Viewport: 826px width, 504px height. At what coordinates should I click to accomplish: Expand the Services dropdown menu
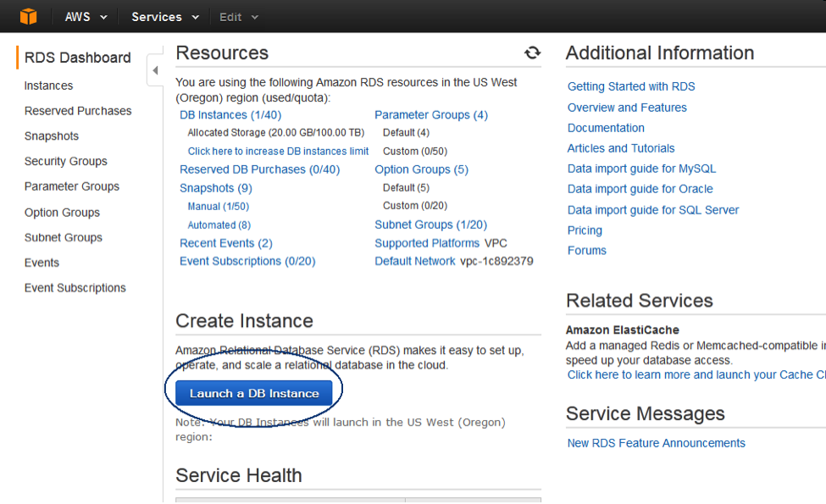pyautogui.click(x=165, y=17)
